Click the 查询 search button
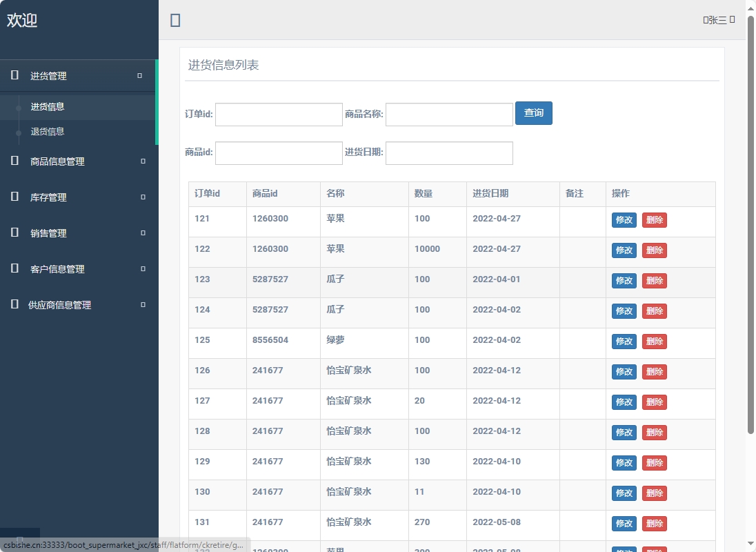This screenshot has width=756, height=552. tap(533, 112)
